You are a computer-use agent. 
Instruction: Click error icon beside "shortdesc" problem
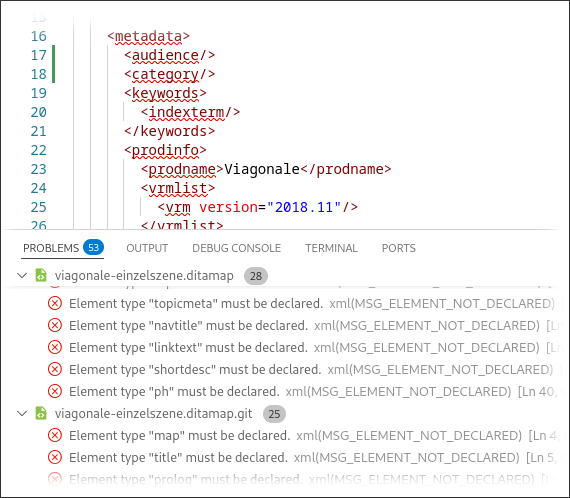point(55,369)
